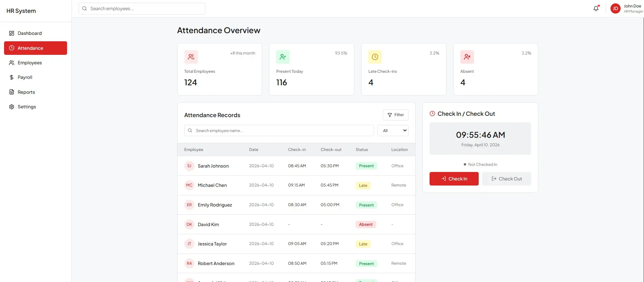This screenshot has width=644, height=282.
Task: Click the JD user avatar
Action: (615, 8)
